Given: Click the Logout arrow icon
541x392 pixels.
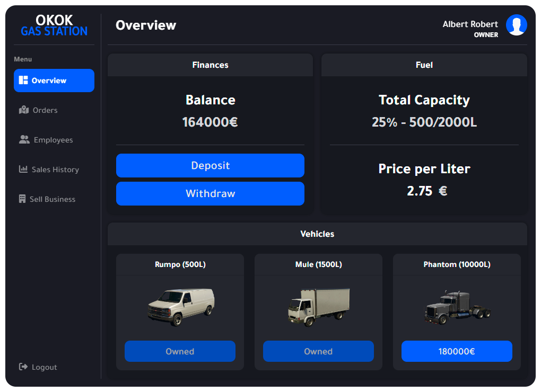Looking at the screenshot, I should pos(23,367).
